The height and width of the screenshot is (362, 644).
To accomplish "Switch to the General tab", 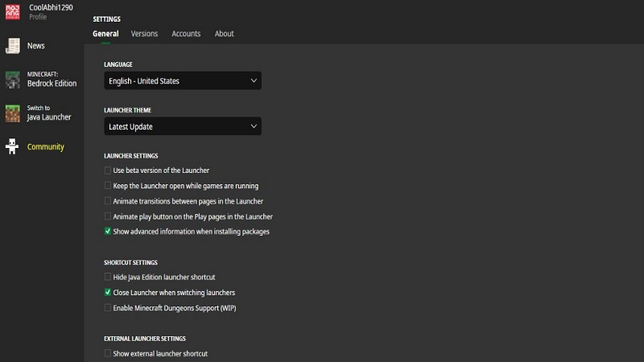I will [x=105, y=34].
